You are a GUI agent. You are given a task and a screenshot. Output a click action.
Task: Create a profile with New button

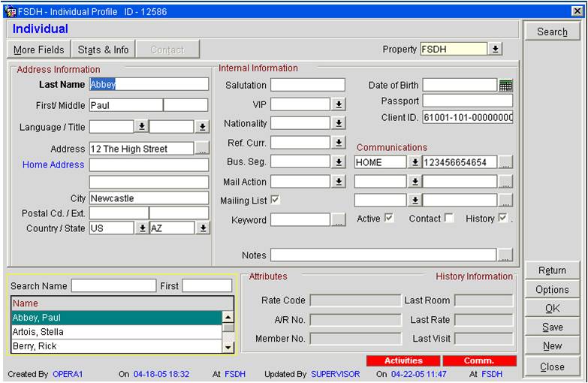coord(552,346)
